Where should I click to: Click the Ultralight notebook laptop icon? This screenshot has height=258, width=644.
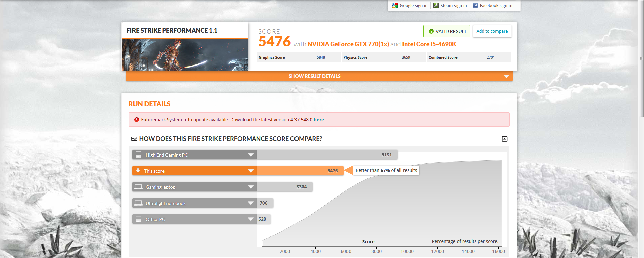(138, 203)
